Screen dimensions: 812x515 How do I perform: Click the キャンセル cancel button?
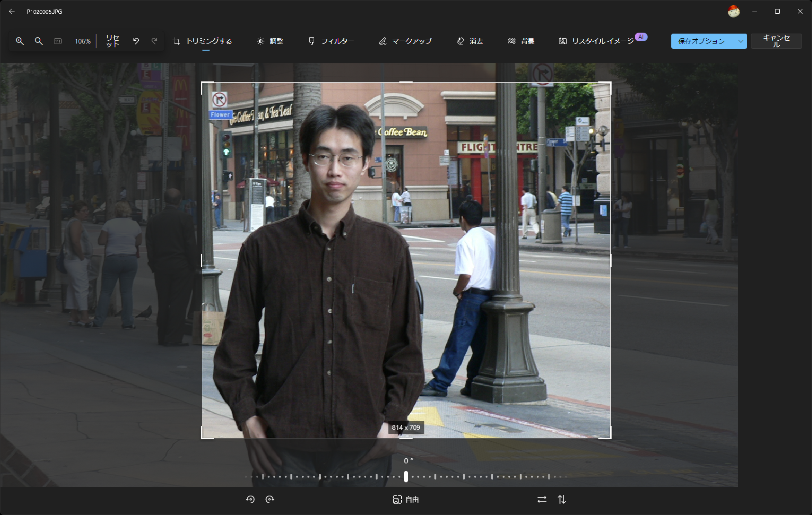[776, 41]
